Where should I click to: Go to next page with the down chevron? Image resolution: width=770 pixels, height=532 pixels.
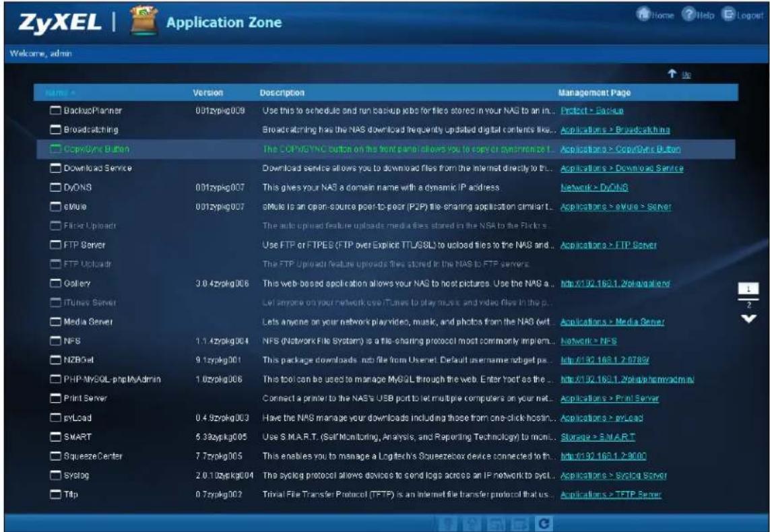748,319
